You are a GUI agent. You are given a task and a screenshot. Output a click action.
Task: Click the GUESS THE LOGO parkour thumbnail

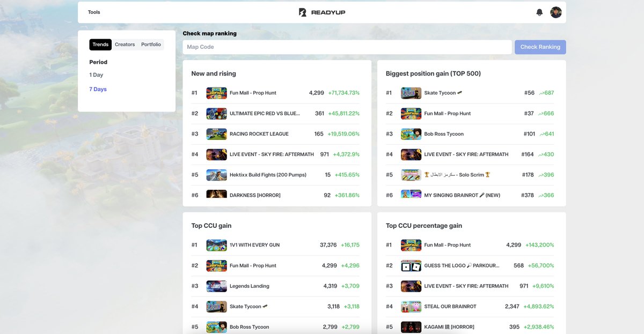411,265
